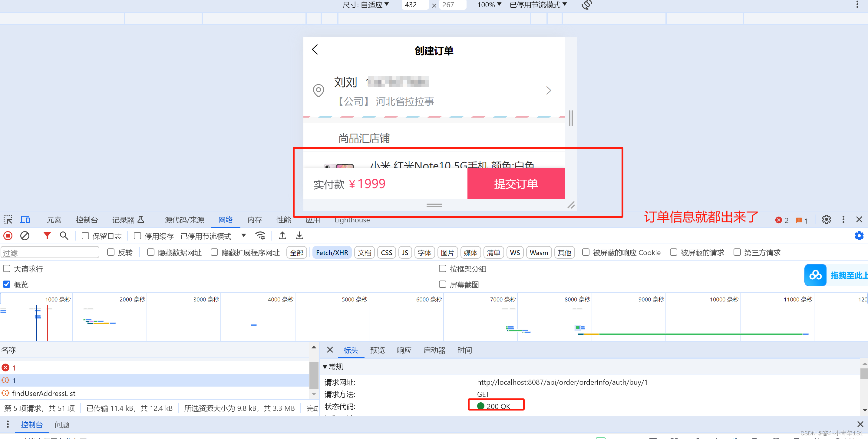Open network search with magnifier icon
868x439 pixels.
click(x=64, y=236)
